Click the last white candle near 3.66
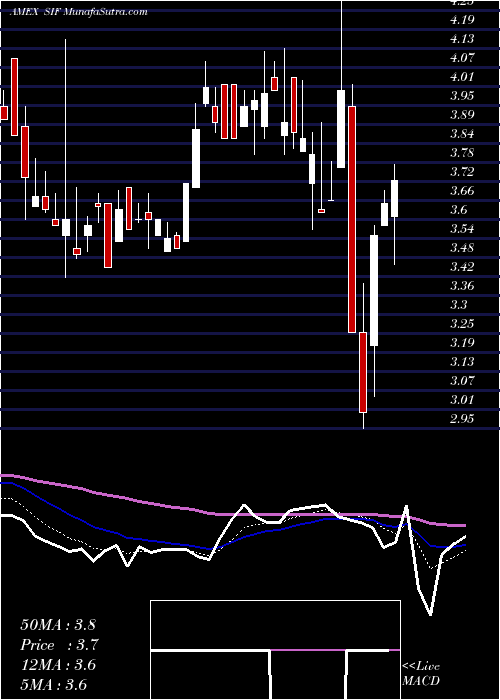This screenshot has width=500, height=700. (394, 199)
